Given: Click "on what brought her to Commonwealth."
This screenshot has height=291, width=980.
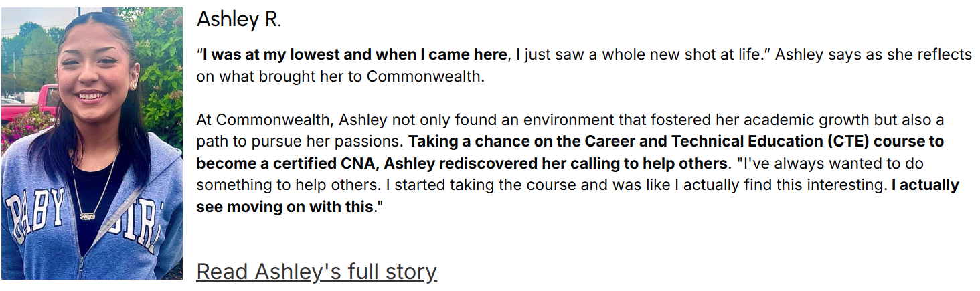Looking at the screenshot, I should 340,76.
